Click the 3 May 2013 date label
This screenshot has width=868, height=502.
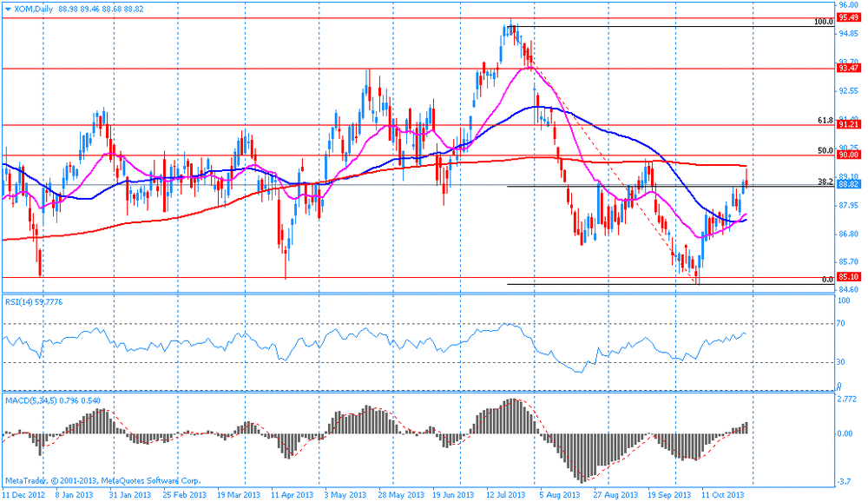345,495
